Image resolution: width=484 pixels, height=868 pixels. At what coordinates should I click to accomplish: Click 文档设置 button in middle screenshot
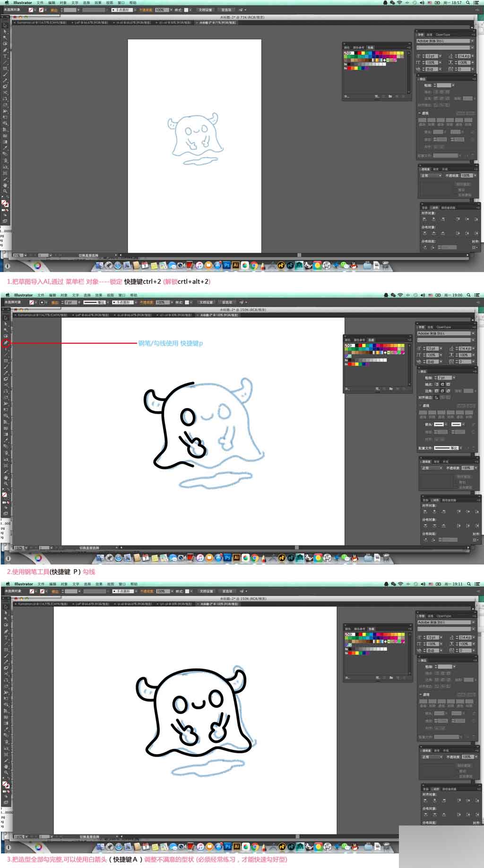point(206,302)
